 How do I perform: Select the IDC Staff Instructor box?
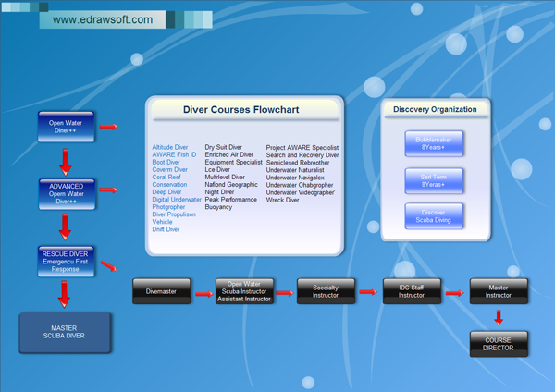pyautogui.click(x=412, y=291)
